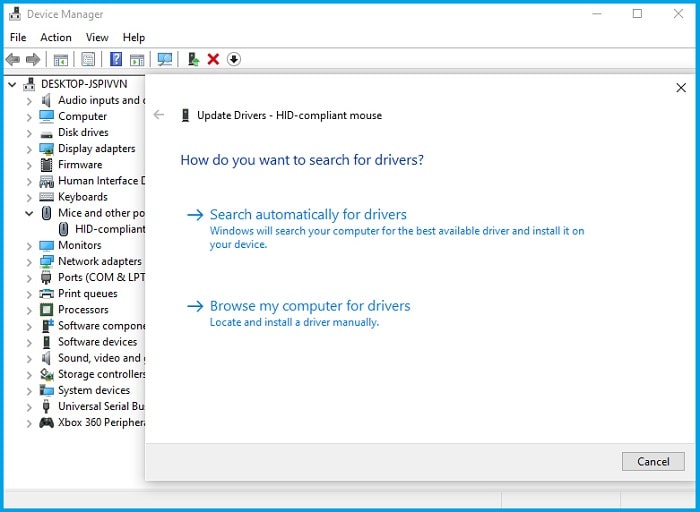This screenshot has width=700, height=512.
Task: Collapse the DESKTOP-JSPIVVN root node
Action: click(12, 84)
